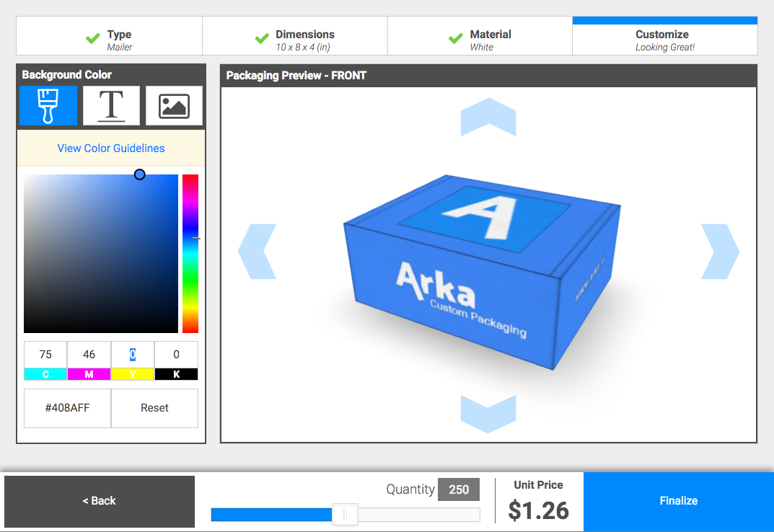Click the Cyan value field showing 75
774x532 pixels.
(45, 355)
